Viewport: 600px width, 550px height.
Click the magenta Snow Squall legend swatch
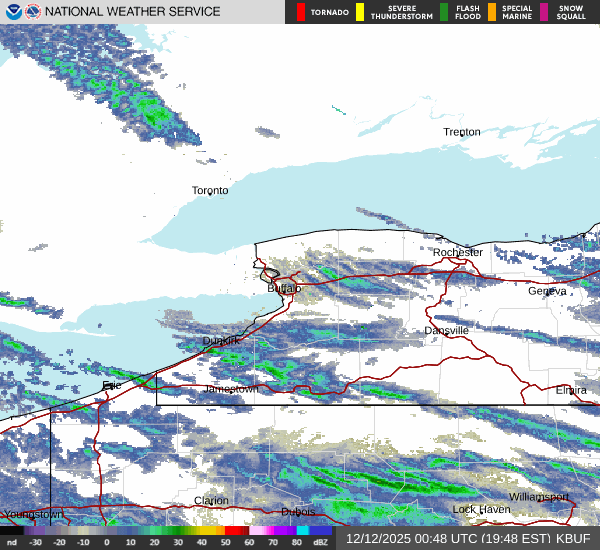(x=544, y=12)
